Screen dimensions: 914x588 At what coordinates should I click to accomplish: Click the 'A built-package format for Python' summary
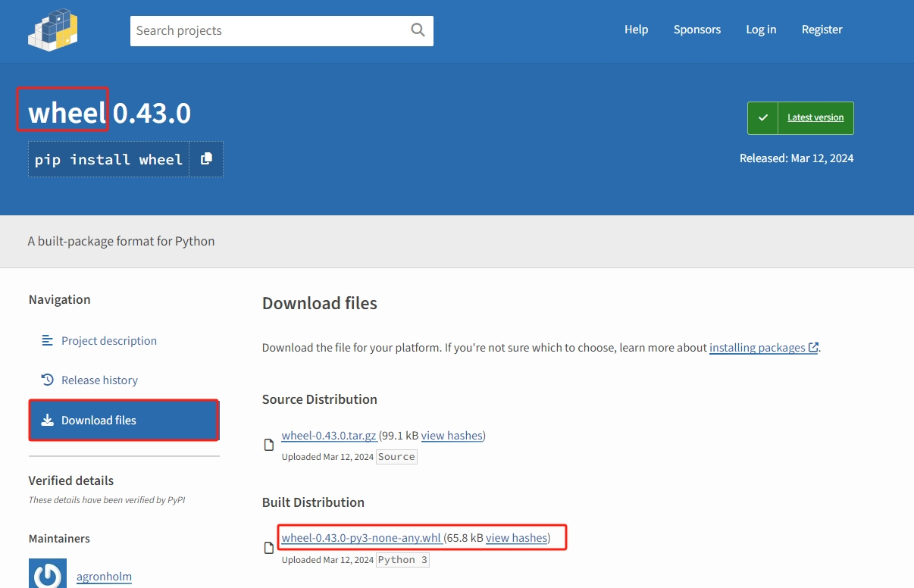coord(121,242)
